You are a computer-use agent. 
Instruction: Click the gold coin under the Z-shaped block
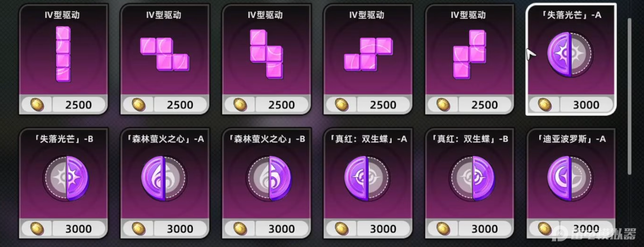[139, 105]
